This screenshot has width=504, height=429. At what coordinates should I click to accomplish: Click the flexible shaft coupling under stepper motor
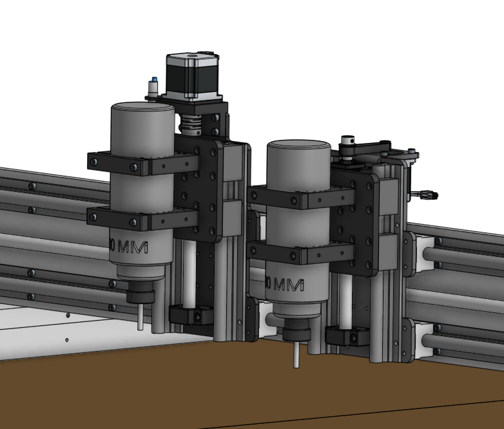coord(190,124)
